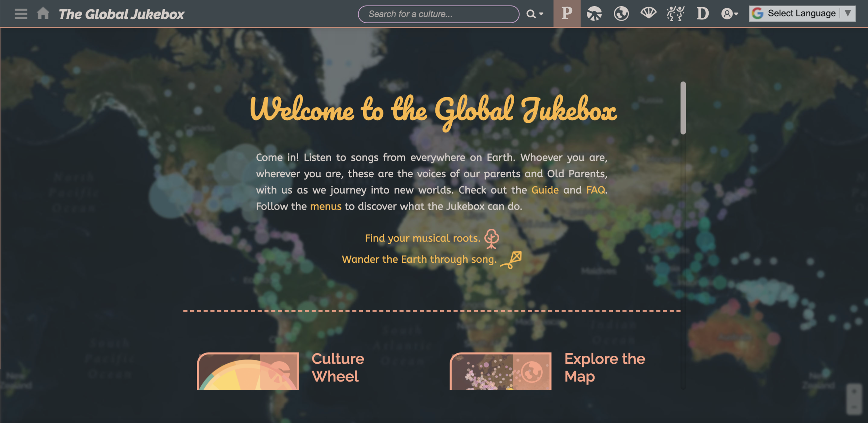Expand the search type dropdown arrow
The width and height of the screenshot is (868, 423).
point(541,14)
